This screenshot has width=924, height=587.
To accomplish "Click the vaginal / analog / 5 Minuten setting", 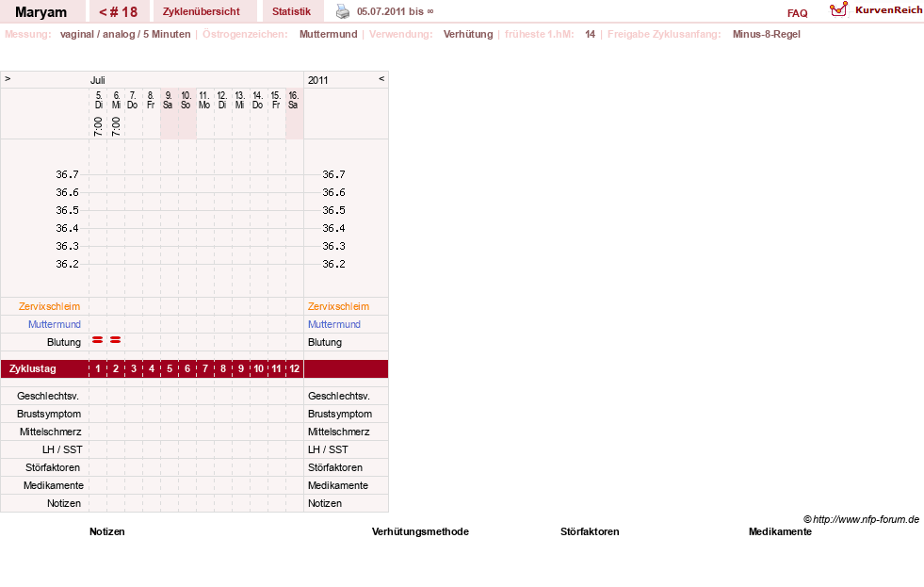I will (x=125, y=34).
